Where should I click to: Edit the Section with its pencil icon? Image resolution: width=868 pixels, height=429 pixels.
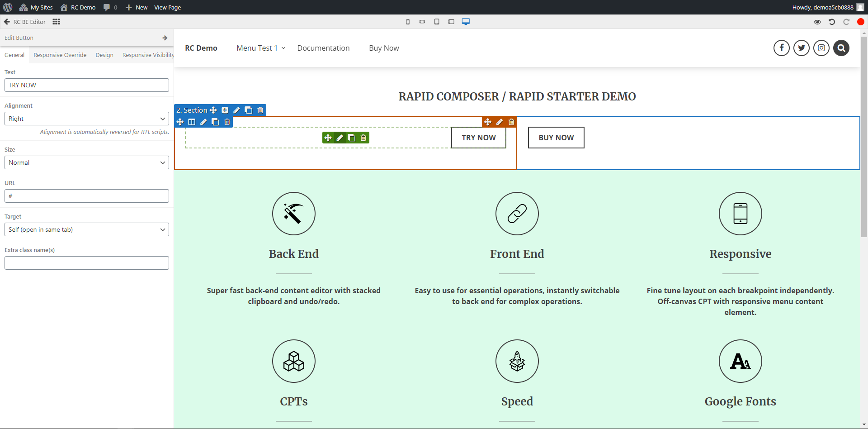[x=237, y=110]
